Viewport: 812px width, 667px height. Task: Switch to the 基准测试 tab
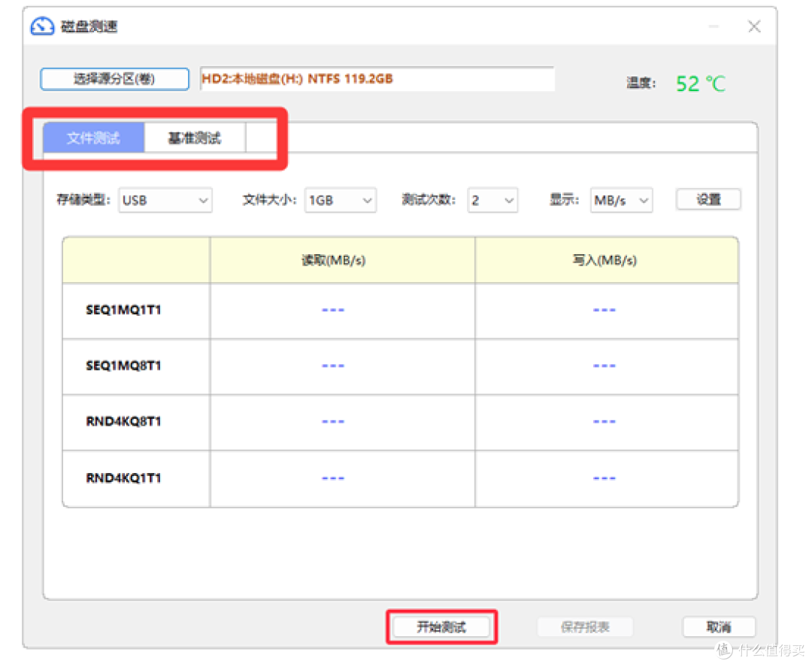point(195,138)
